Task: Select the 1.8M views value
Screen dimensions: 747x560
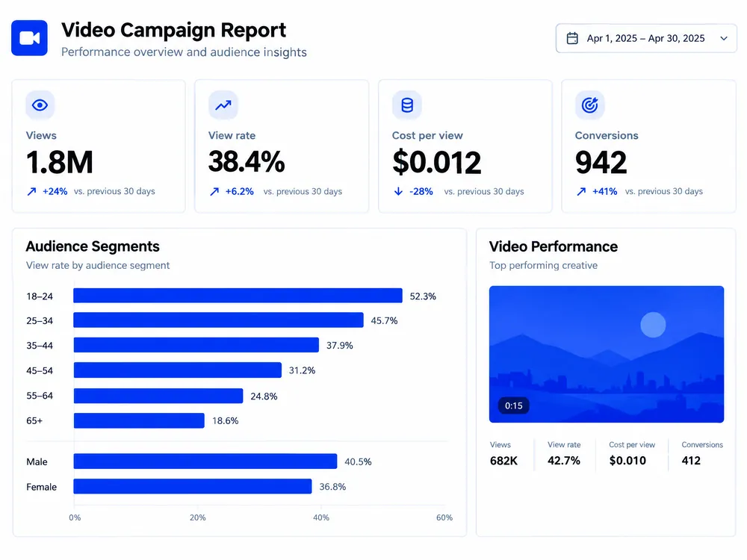Action: tap(60, 162)
